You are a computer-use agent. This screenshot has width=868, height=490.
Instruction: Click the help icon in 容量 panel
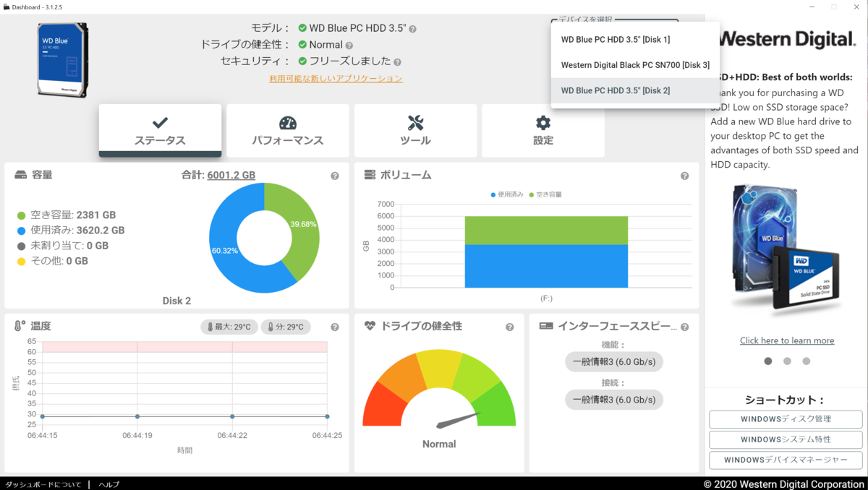click(x=335, y=176)
